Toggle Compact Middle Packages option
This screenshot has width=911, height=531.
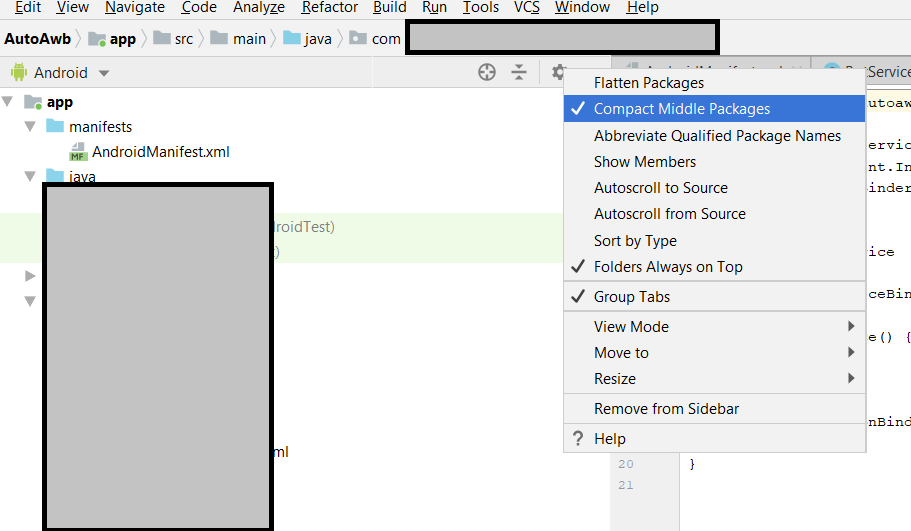click(715, 109)
